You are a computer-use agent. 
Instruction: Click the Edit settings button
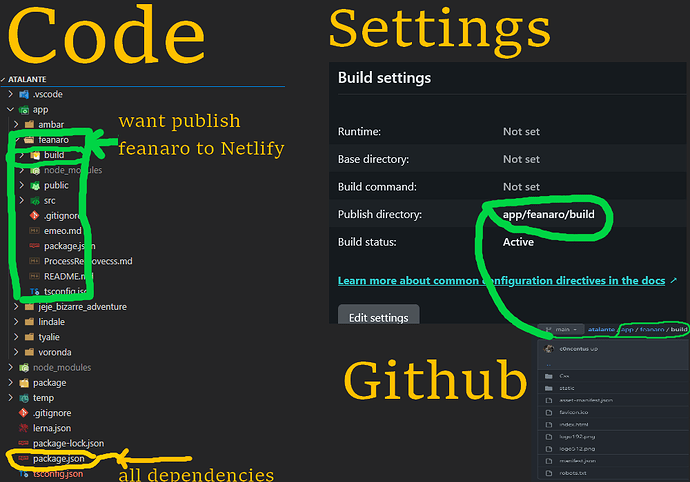(x=378, y=316)
